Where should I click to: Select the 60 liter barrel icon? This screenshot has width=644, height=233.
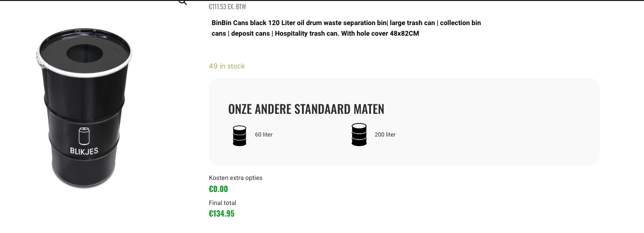tap(240, 136)
